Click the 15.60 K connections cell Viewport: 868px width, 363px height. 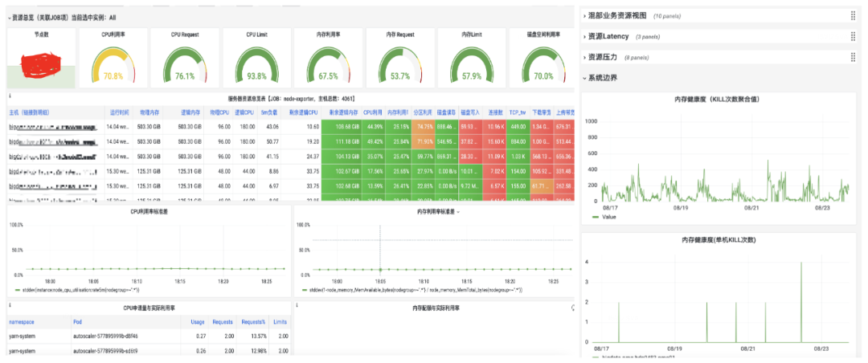(x=494, y=142)
